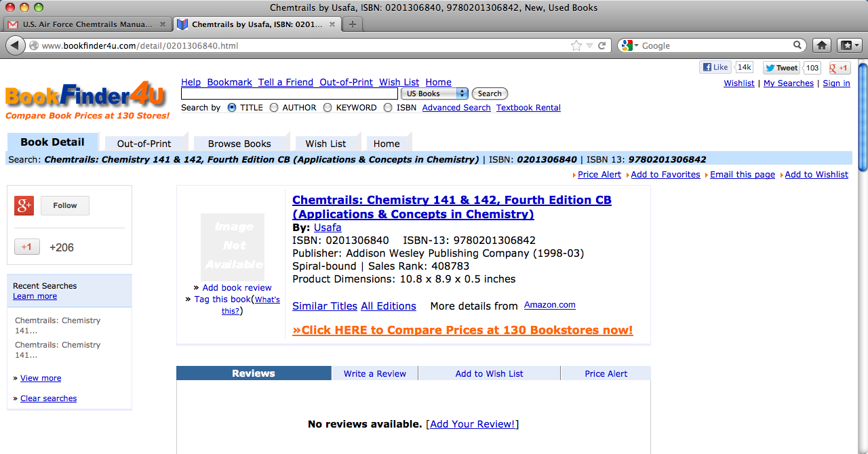Viewport: 868px width, 454px height.
Task: Click the Facebook Like button
Action: (716, 67)
